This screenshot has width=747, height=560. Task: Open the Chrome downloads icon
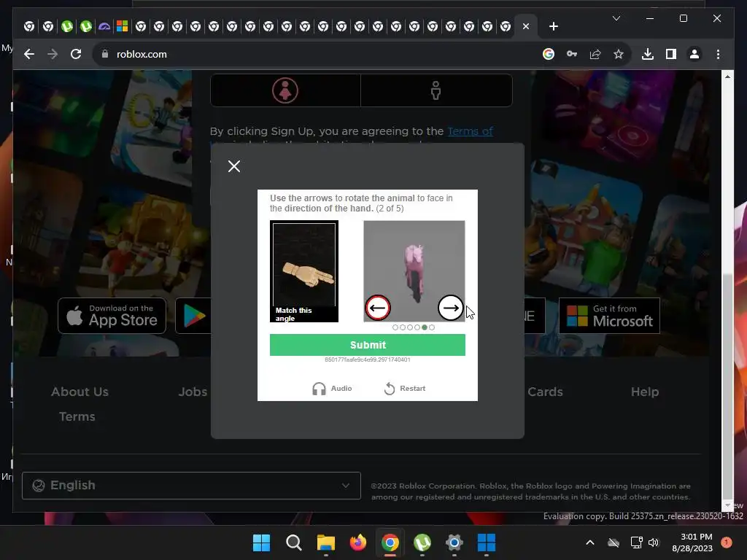click(x=648, y=54)
